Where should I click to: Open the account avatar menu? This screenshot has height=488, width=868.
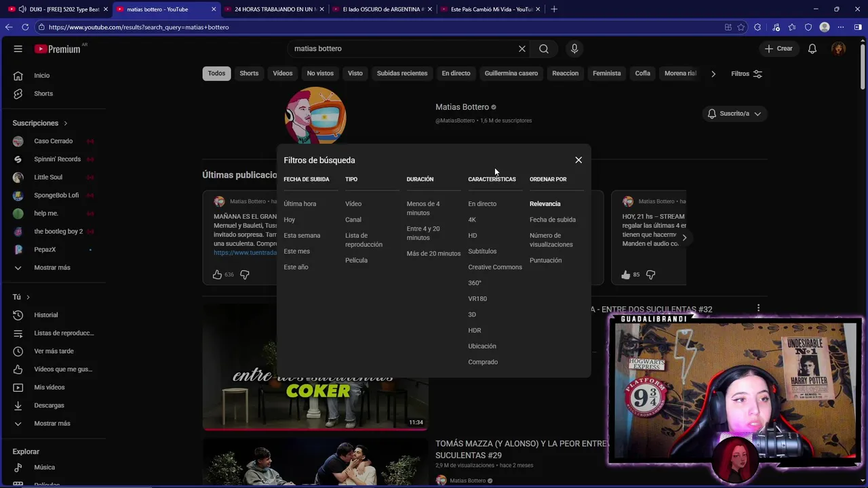coord(839,49)
